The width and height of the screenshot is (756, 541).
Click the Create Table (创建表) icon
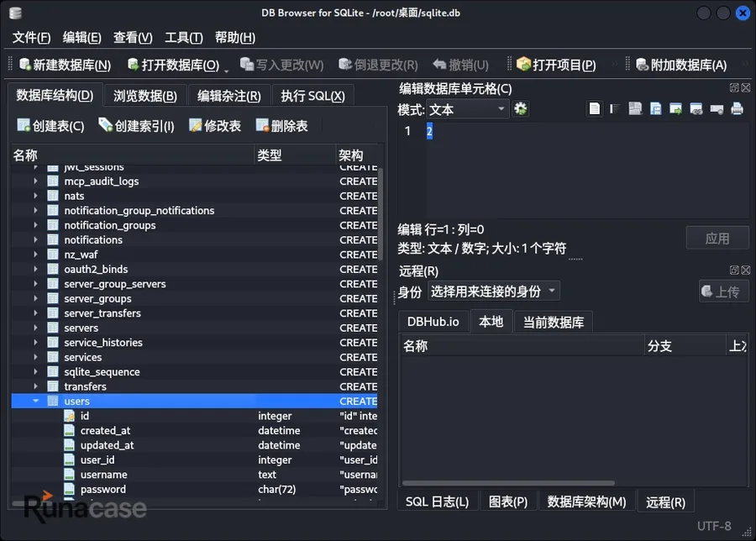click(x=24, y=125)
